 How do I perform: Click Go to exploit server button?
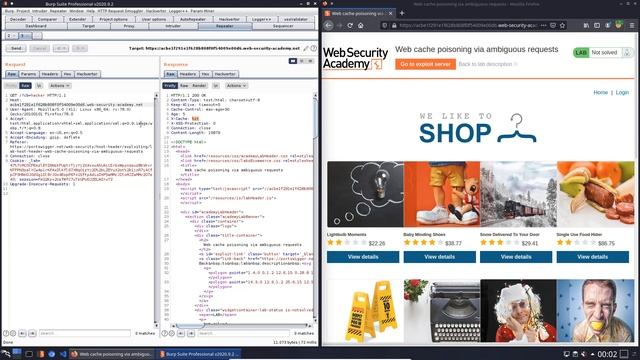pyautogui.click(x=425, y=64)
